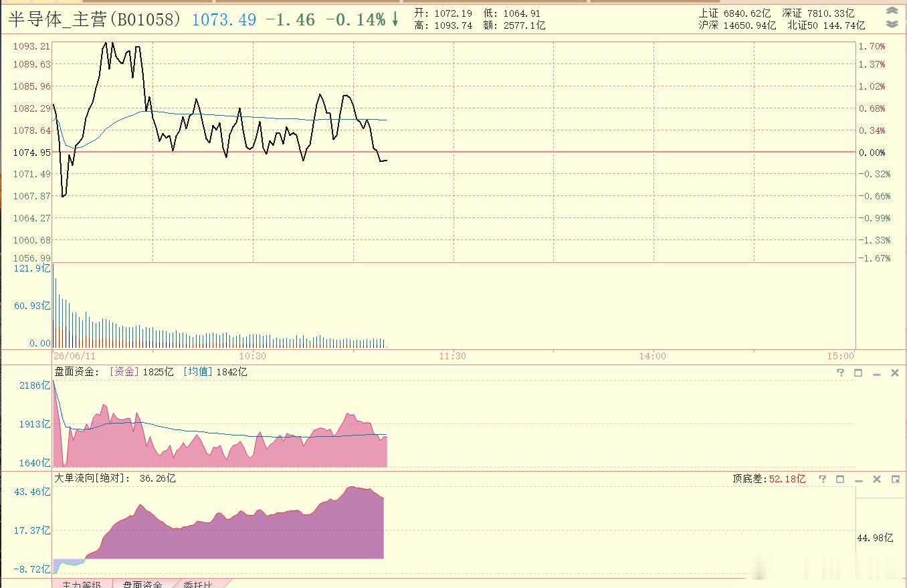Click the 17.37亿 flow axis label
907x588 pixels.
click(33, 530)
